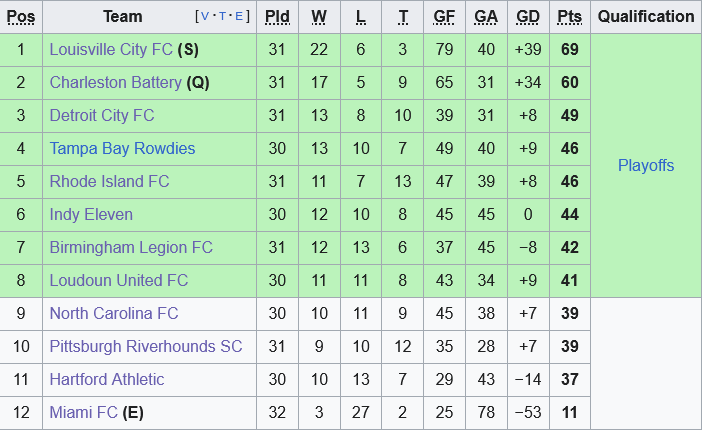The image size is (705, 430).
Task: Click the Miami FC team link
Action: (x=83, y=412)
